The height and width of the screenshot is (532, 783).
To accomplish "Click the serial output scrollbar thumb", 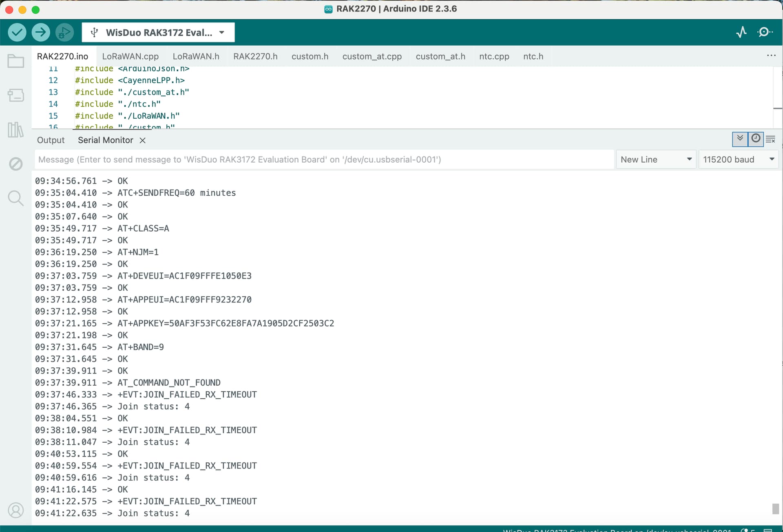I will pyautogui.click(x=775, y=508).
